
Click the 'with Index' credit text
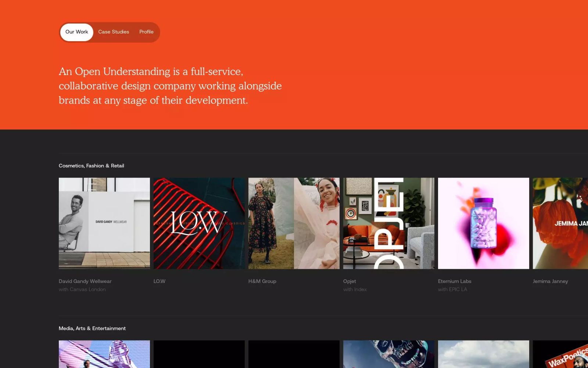[355, 289]
